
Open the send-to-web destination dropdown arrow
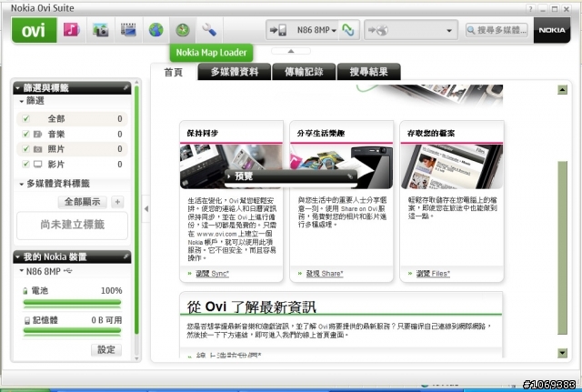point(449,30)
